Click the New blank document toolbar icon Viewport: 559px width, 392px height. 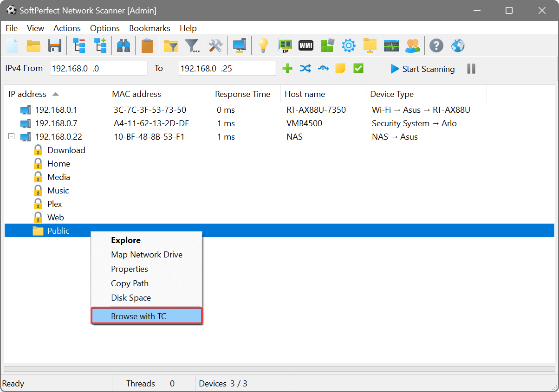(12, 45)
